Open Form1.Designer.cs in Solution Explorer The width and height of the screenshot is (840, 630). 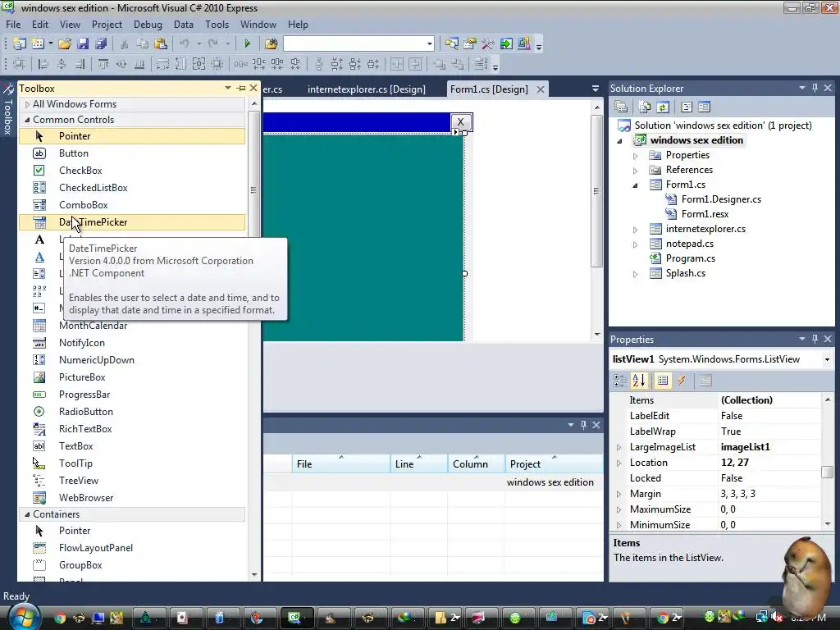click(x=721, y=199)
